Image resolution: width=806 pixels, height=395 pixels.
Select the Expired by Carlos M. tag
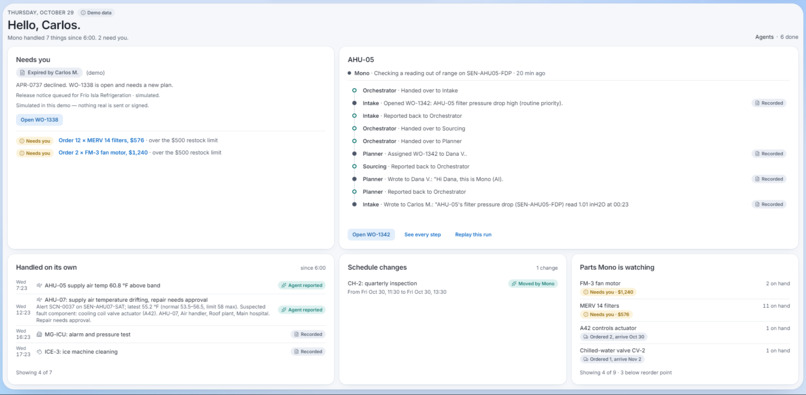coord(49,73)
